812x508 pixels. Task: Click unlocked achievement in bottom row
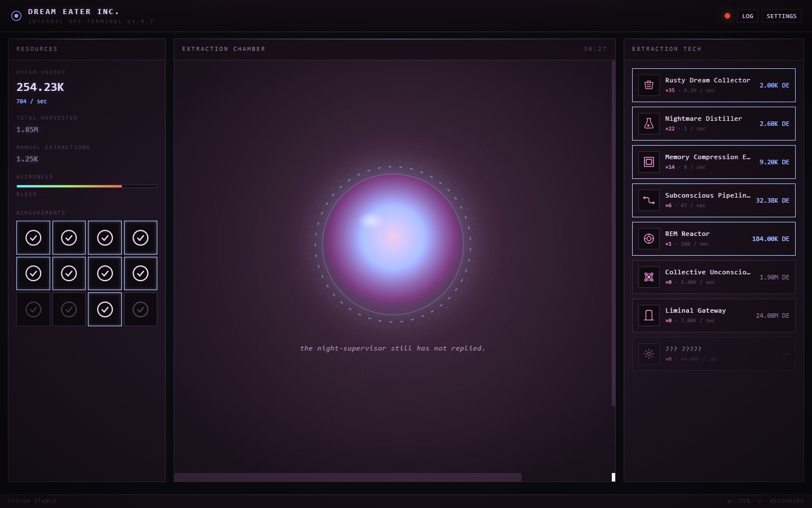coord(105,309)
